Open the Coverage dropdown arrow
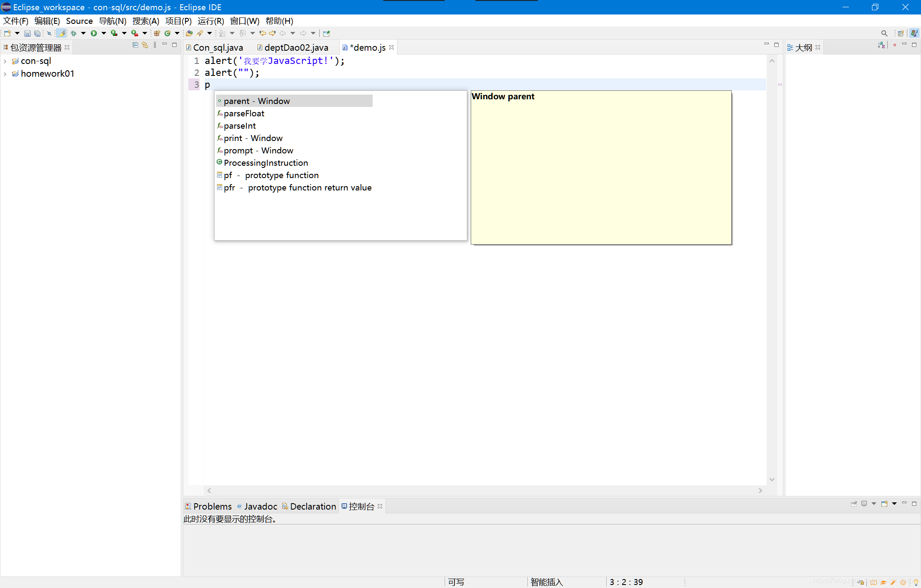921x588 pixels. (125, 33)
